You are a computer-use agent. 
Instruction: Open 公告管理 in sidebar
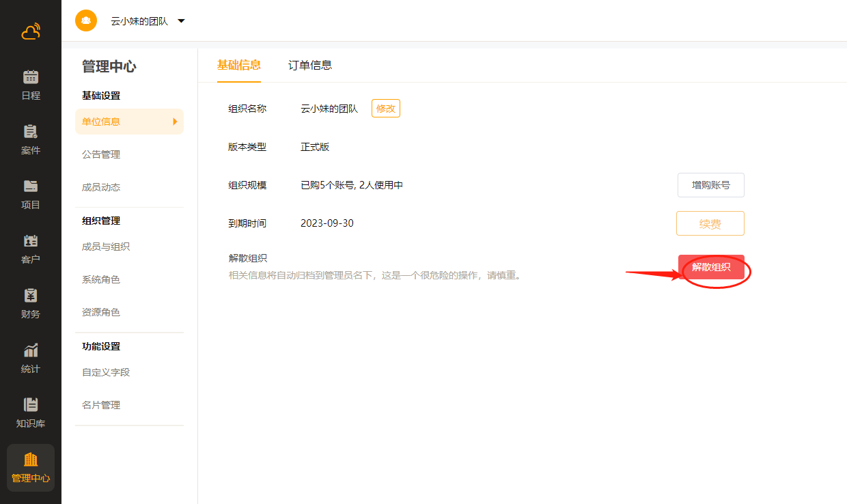point(101,154)
